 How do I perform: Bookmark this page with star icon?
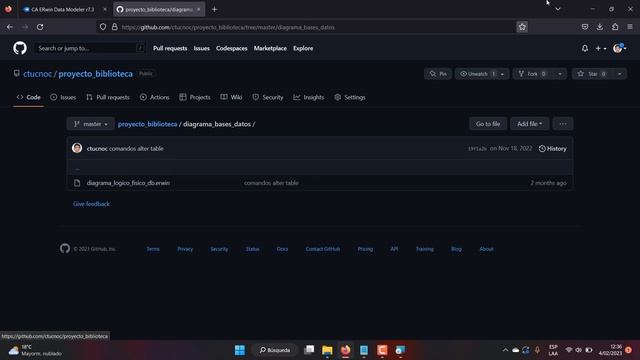click(522, 27)
